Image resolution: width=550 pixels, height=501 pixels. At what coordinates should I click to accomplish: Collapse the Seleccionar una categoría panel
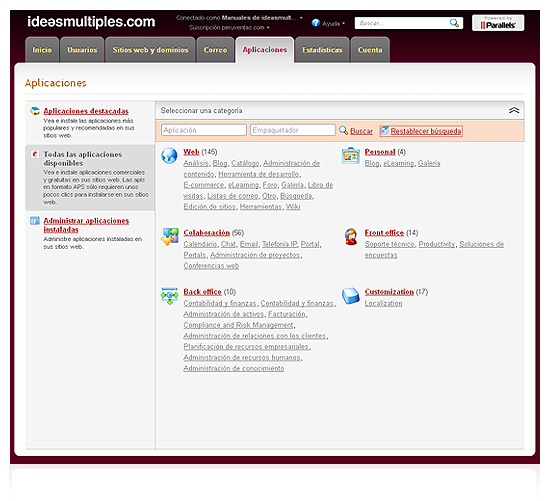[514, 110]
